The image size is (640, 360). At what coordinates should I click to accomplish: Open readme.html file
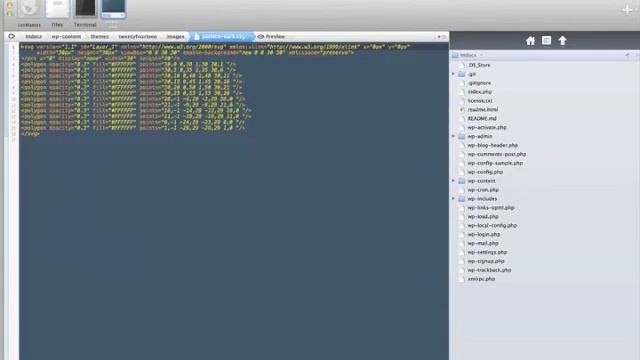tap(483, 109)
